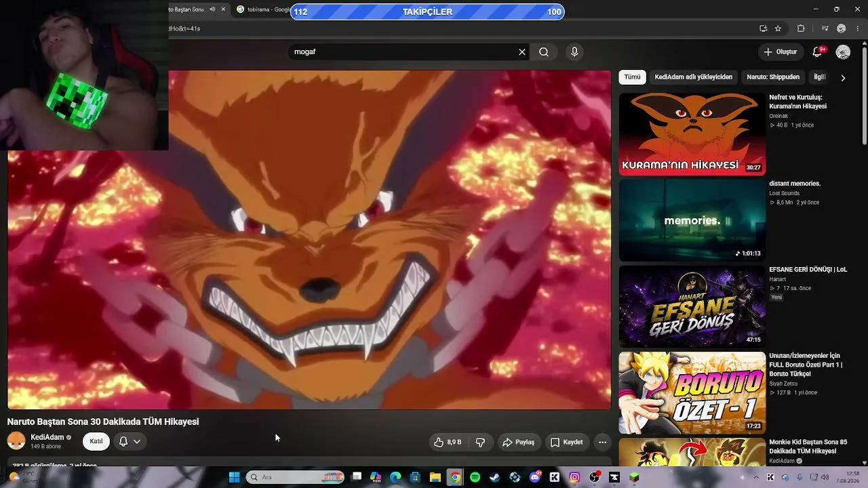Open the KediAdam channel avatar

[16, 441]
